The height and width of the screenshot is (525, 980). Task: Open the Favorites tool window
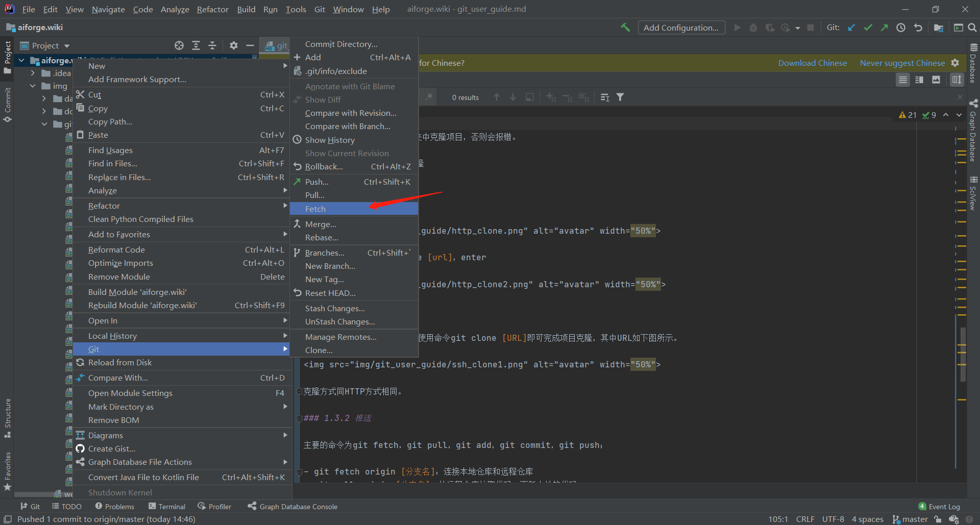pos(7,471)
